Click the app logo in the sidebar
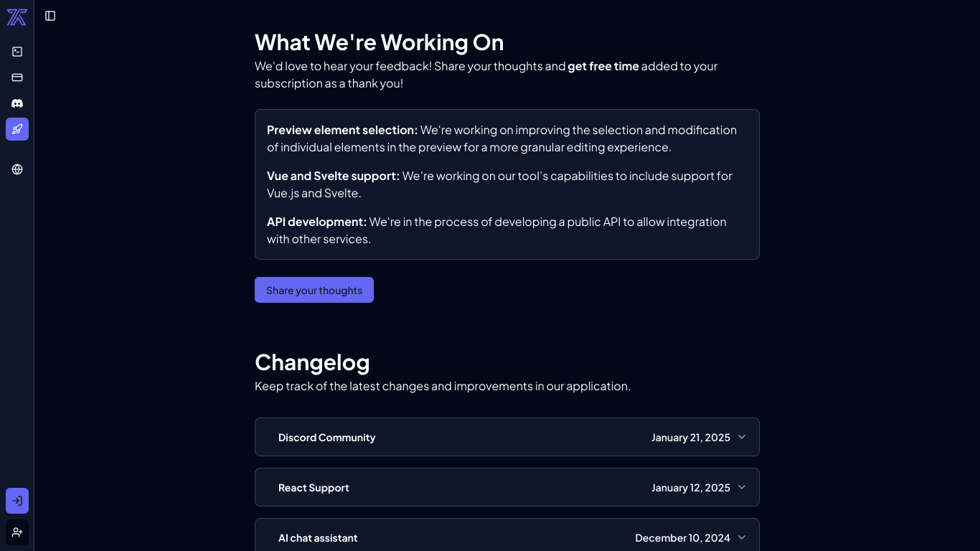 point(17,17)
